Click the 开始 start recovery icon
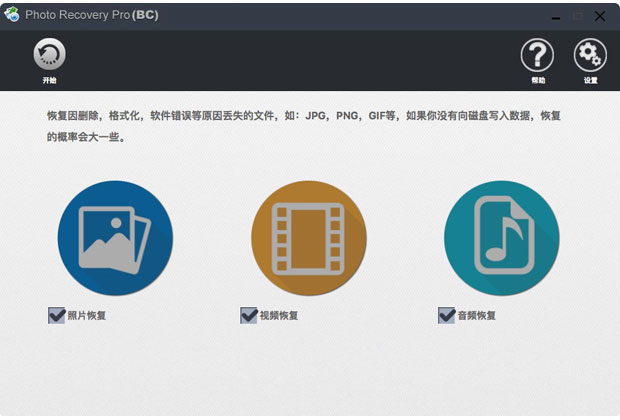620x420 pixels. pos(49,54)
